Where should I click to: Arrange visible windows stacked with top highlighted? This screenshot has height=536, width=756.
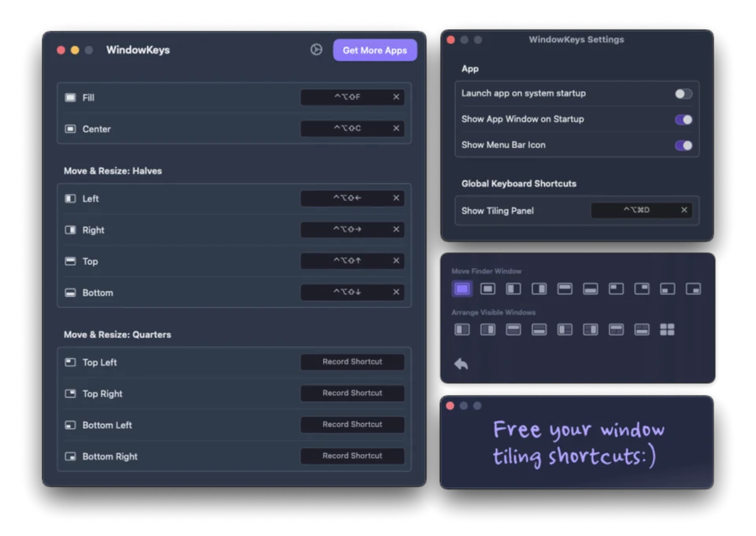coord(513,329)
